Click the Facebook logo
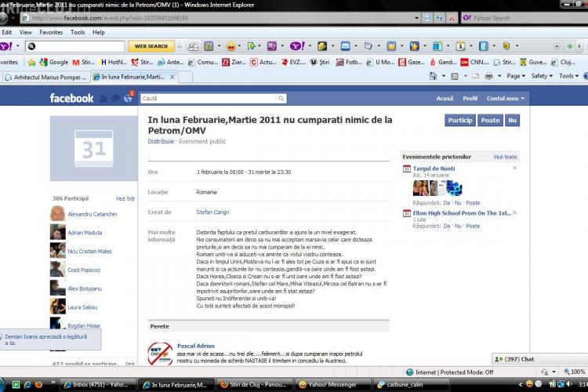The image size is (588, 392). click(x=71, y=99)
